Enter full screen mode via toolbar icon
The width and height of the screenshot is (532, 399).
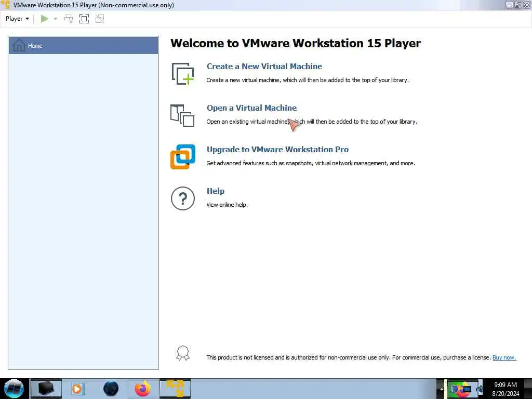[84, 19]
